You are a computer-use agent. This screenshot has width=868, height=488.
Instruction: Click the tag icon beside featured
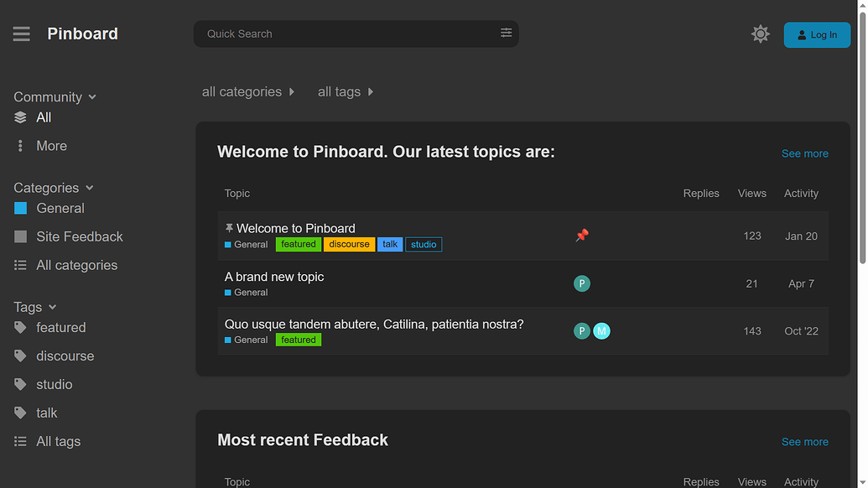21,328
